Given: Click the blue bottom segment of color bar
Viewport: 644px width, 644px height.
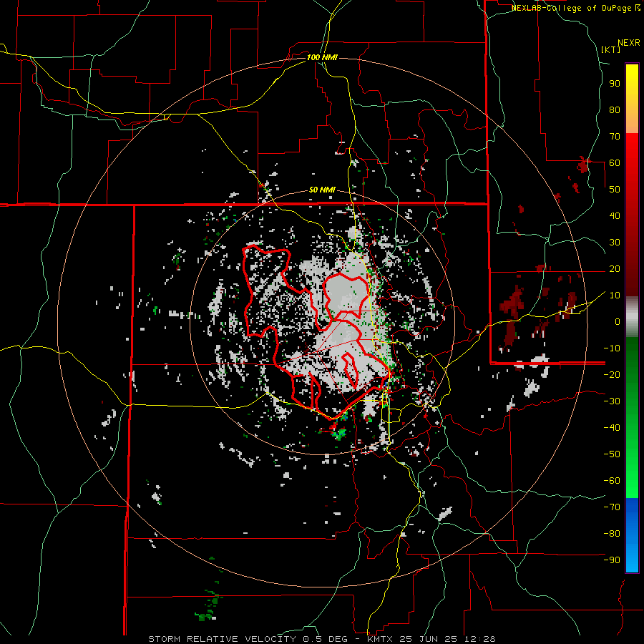Looking at the screenshot, I should [x=632, y=535].
